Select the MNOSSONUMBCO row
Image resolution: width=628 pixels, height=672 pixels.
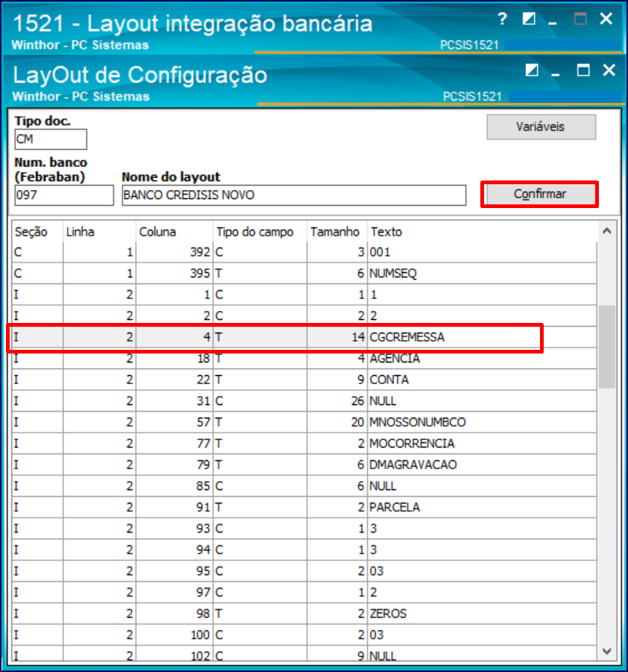pos(304,422)
